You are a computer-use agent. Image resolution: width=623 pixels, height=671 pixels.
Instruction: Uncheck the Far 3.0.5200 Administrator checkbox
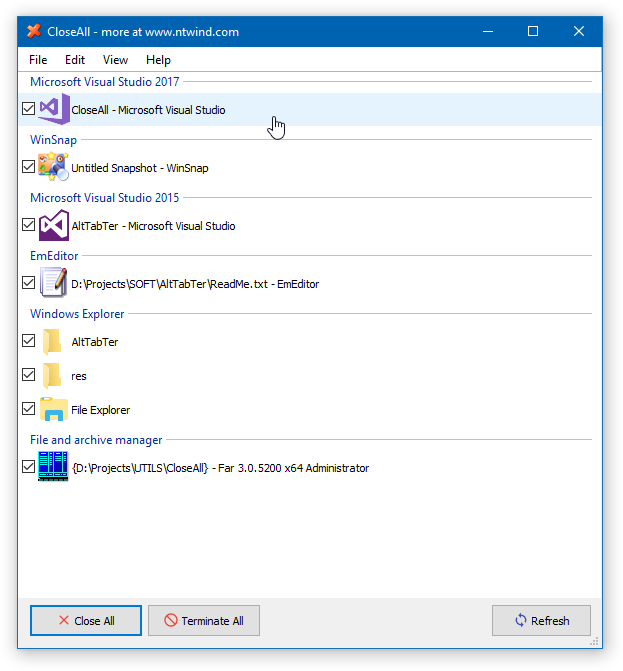pyautogui.click(x=29, y=466)
